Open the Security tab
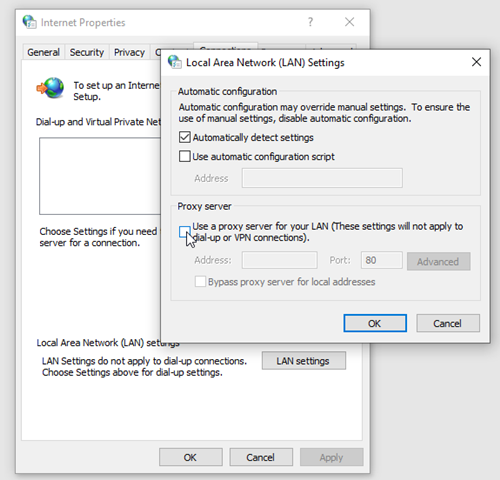The width and height of the screenshot is (500, 480). [87, 52]
